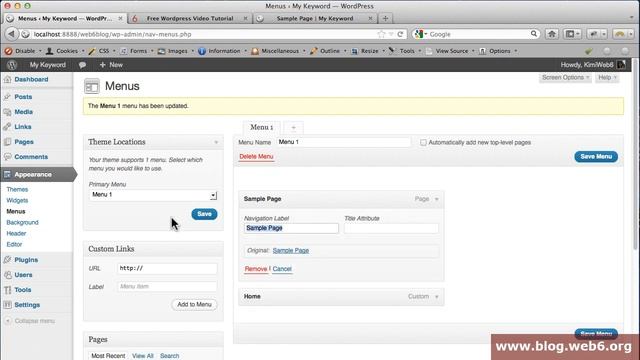
Task: Open Themes under Appearance
Action: [17, 189]
